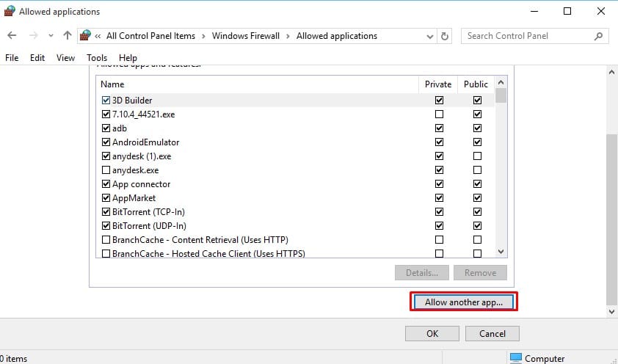Viewport: 618px width, 364px height.
Task: Expand the chevron after Windows Firewall
Action: pyautogui.click(x=288, y=36)
